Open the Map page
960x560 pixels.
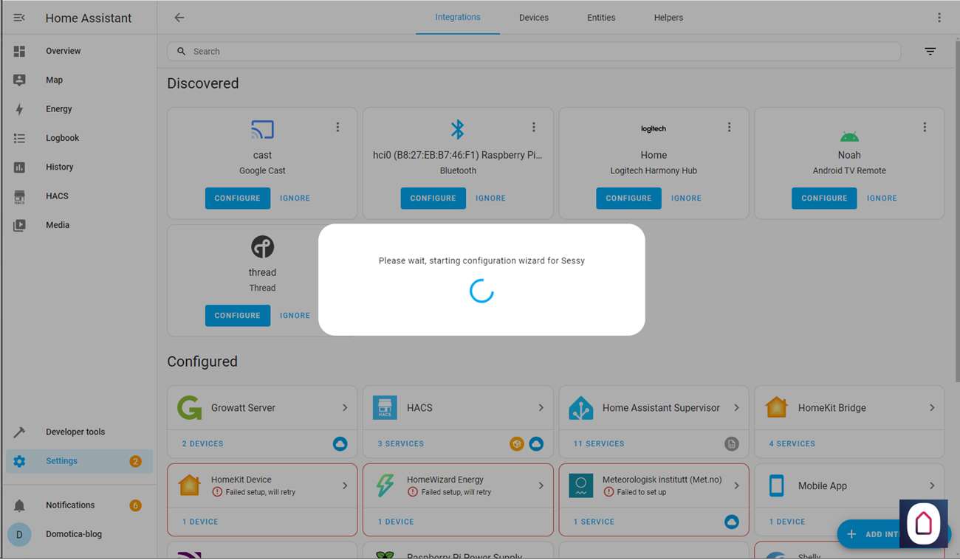(79, 80)
